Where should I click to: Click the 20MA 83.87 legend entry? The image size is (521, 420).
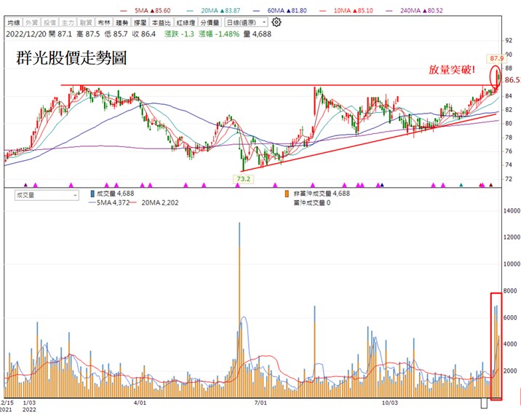(x=213, y=11)
